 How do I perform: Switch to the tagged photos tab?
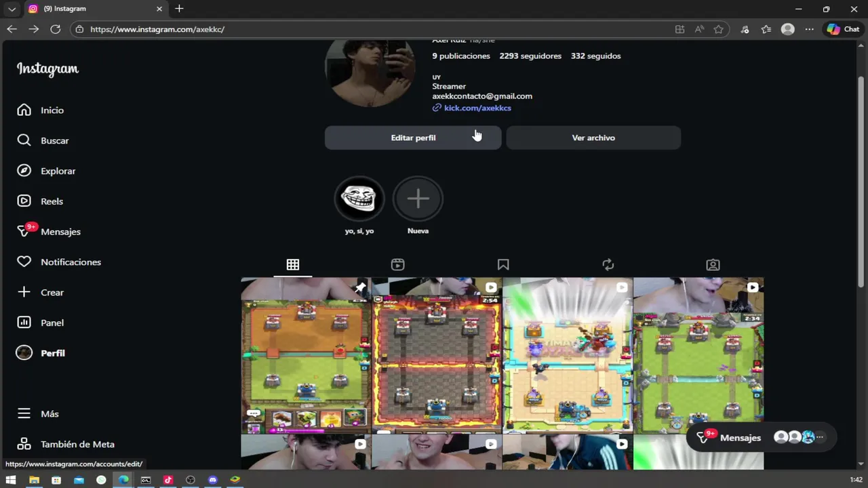click(713, 265)
